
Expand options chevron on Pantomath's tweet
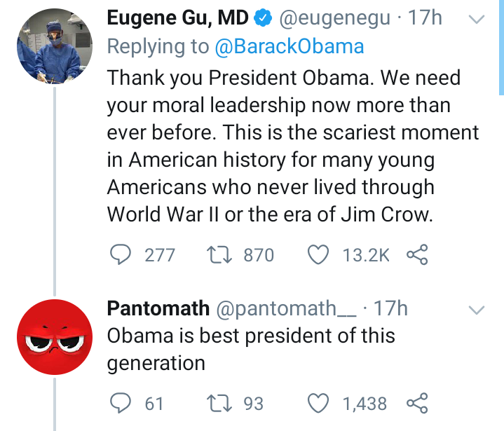pyautogui.click(x=476, y=310)
